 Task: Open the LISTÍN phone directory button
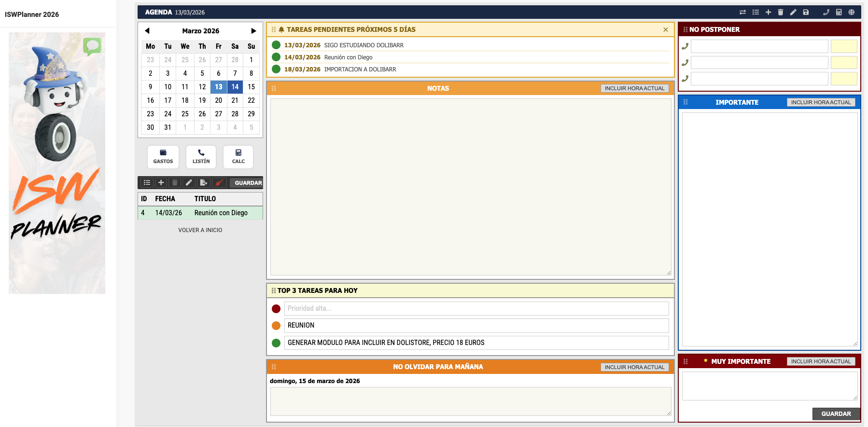pyautogui.click(x=201, y=157)
